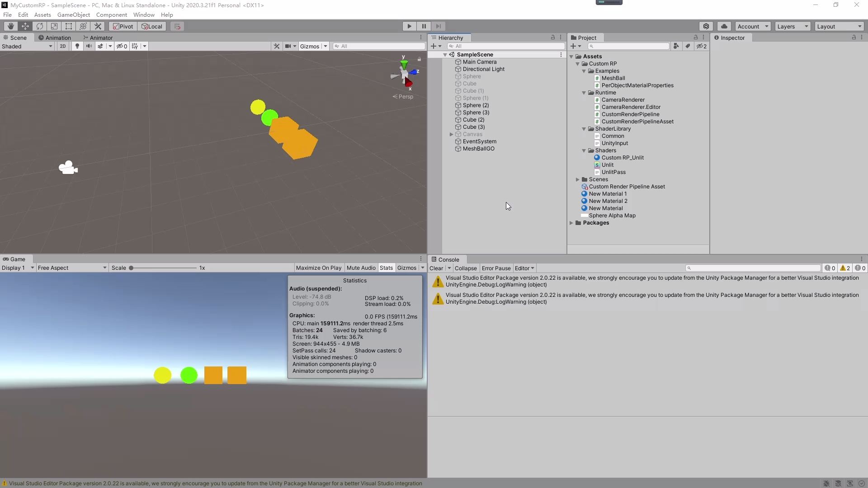Viewport: 868px width, 488px height.
Task: Toggle scene lighting bulb icon
Action: 77,46
